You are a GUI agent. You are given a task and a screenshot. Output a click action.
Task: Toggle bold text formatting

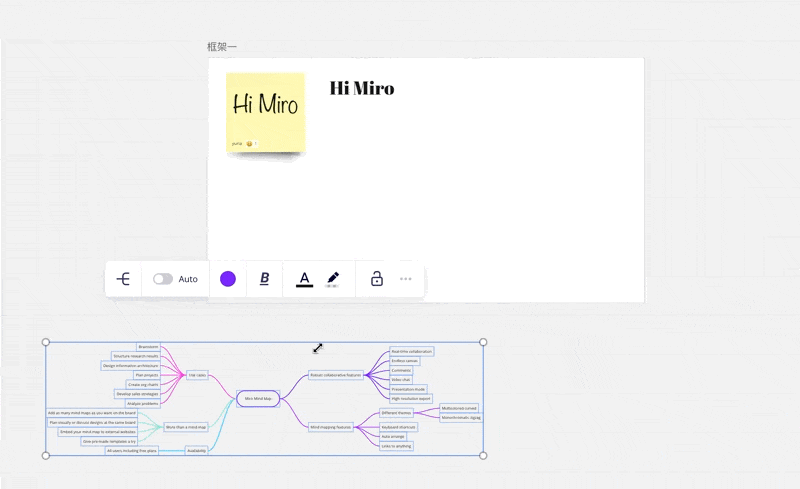tap(264, 279)
